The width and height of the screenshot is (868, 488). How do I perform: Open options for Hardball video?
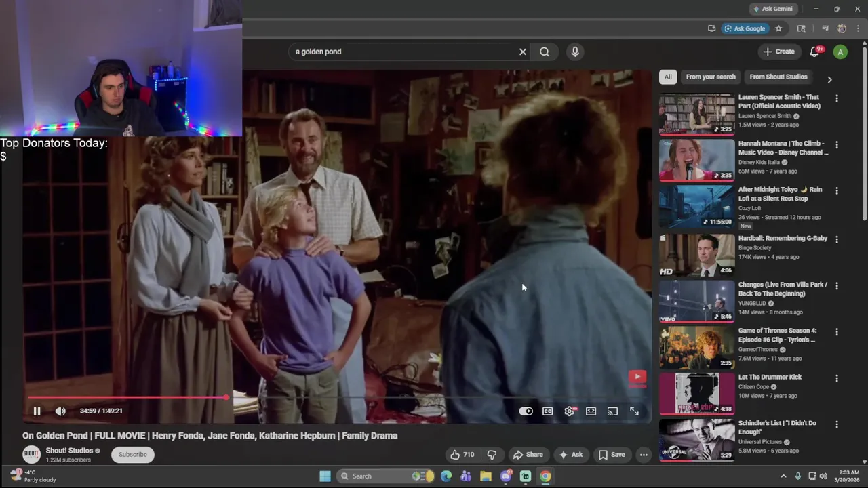pyautogui.click(x=836, y=239)
